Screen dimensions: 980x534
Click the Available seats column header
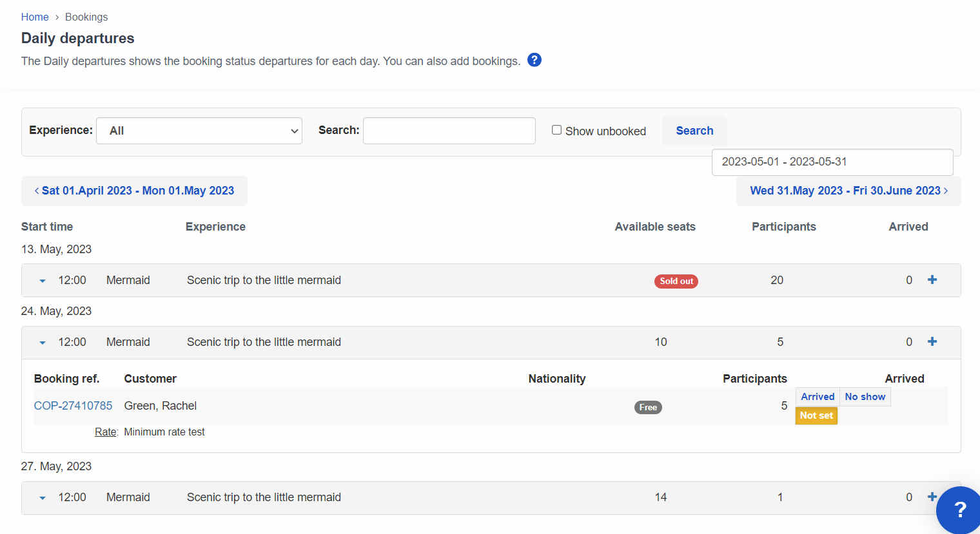655,227
